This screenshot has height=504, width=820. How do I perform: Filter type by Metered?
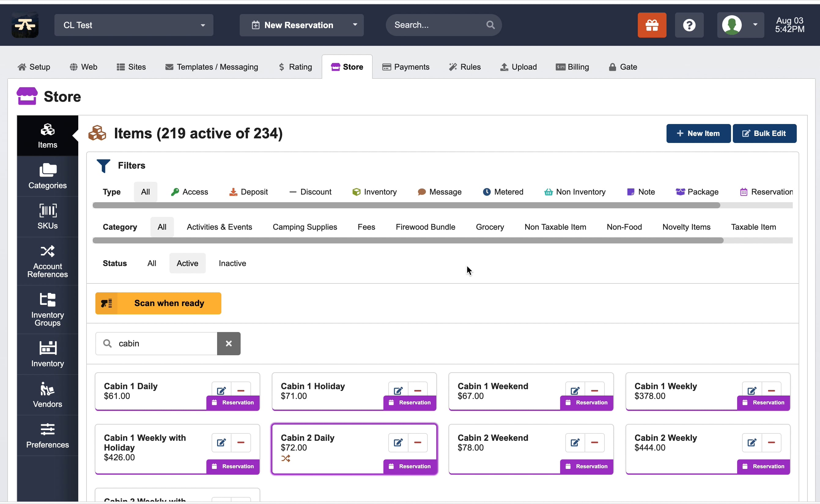[503, 192]
